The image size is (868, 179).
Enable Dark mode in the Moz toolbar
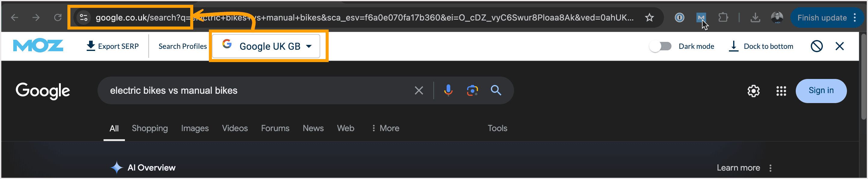pos(660,46)
